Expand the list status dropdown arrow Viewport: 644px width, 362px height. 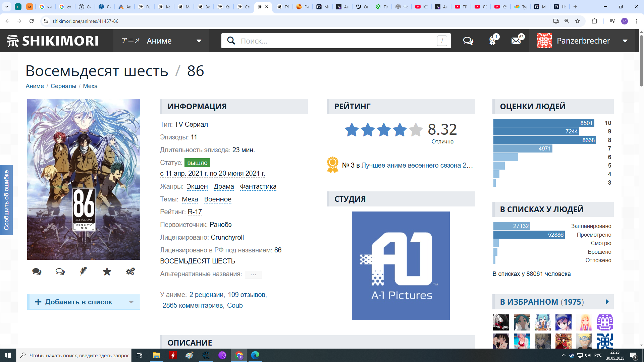tap(131, 302)
